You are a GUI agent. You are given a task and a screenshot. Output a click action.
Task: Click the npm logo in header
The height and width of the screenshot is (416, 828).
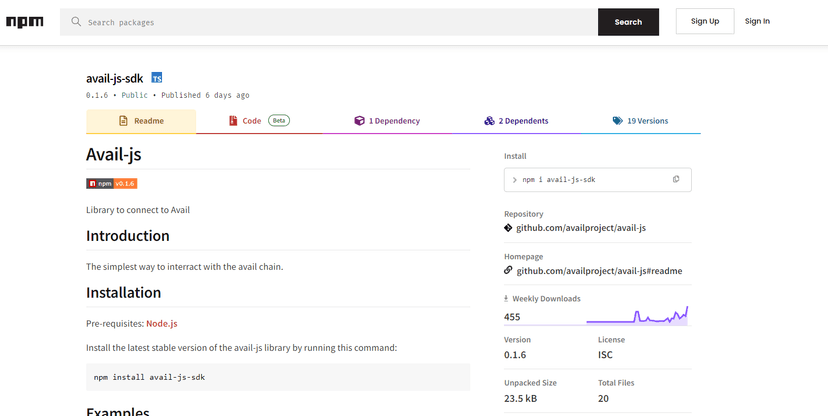click(x=25, y=22)
